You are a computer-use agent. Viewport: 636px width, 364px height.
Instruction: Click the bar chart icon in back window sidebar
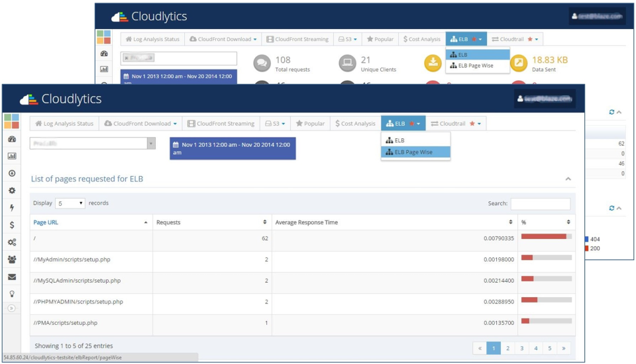click(104, 69)
